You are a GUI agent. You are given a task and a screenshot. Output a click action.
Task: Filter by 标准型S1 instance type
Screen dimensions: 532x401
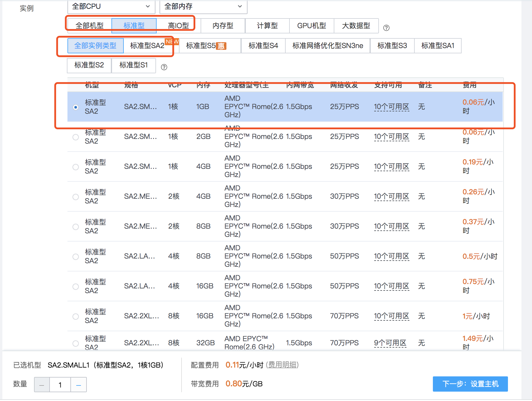[x=133, y=65]
